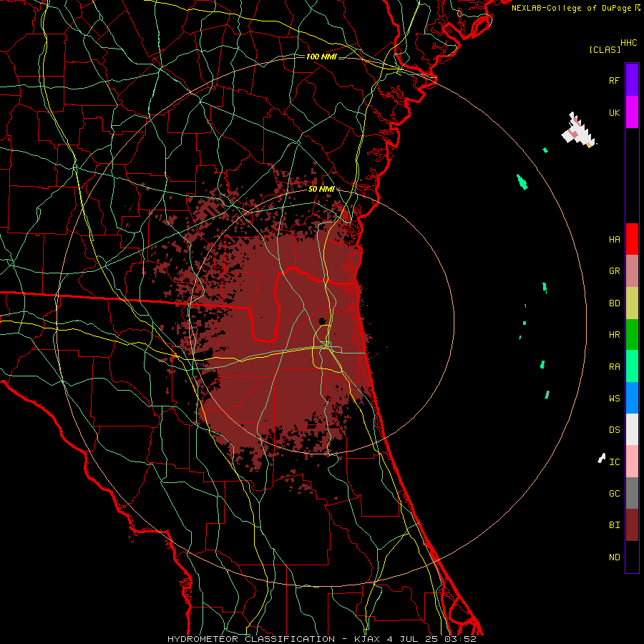The height and width of the screenshot is (644, 644).
Task: Click the dark green HR legend swatch
Action: (632, 334)
